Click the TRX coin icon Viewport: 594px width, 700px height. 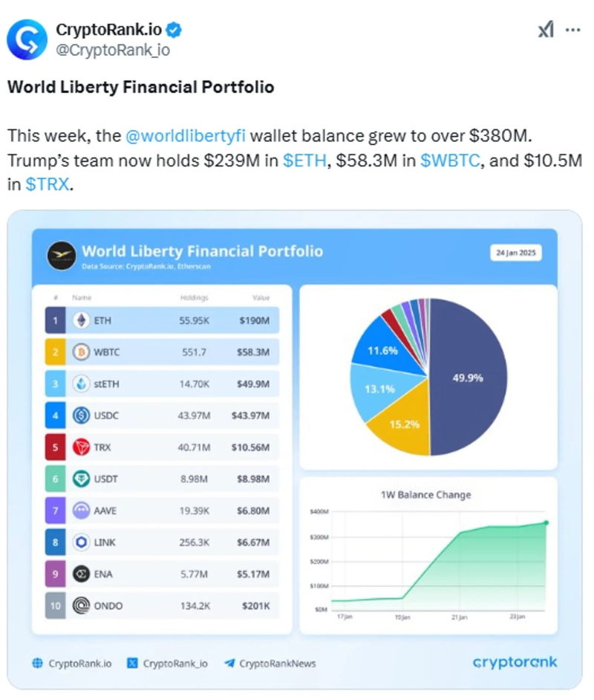pos(81,447)
